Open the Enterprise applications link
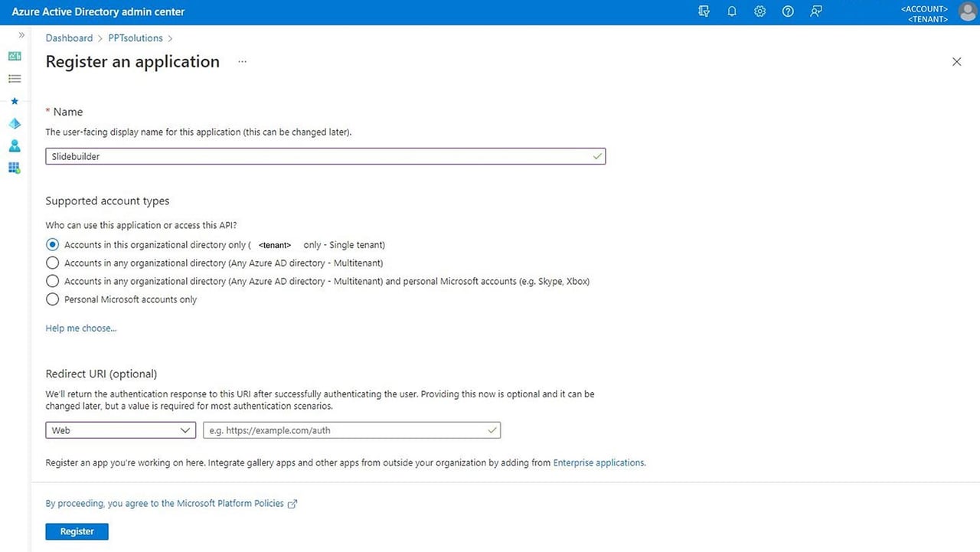The width and height of the screenshot is (980, 552). (599, 462)
